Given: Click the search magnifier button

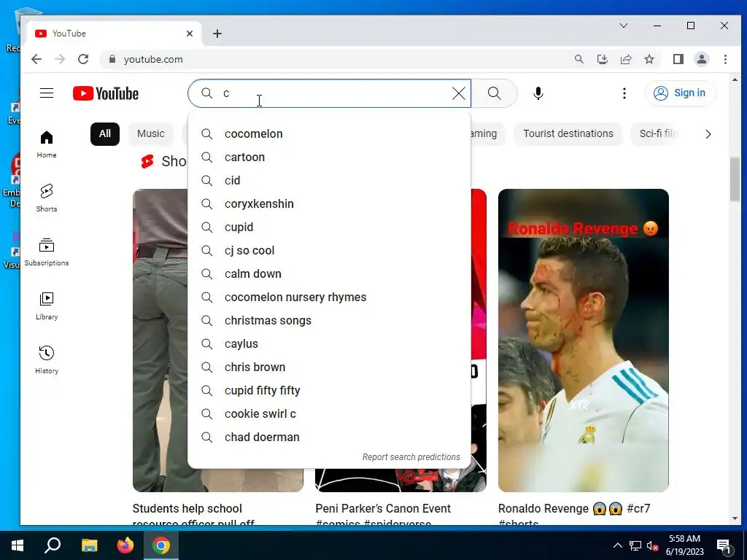Looking at the screenshot, I should 495,93.
